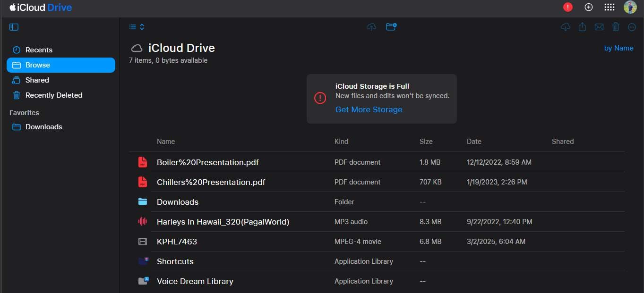Sort by the Name column header
This screenshot has height=293, width=644.
166,142
